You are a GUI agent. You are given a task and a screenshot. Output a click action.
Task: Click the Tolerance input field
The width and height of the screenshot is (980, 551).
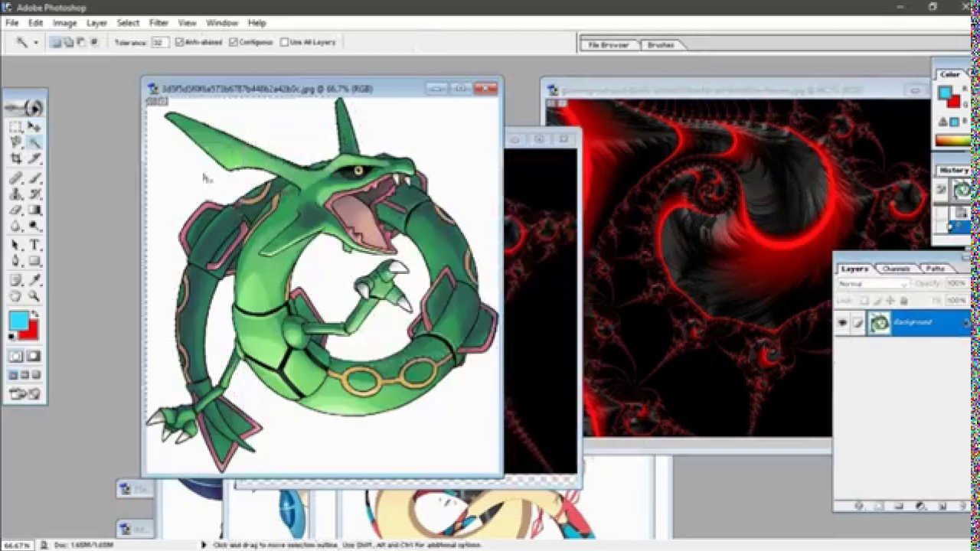[158, 42]
